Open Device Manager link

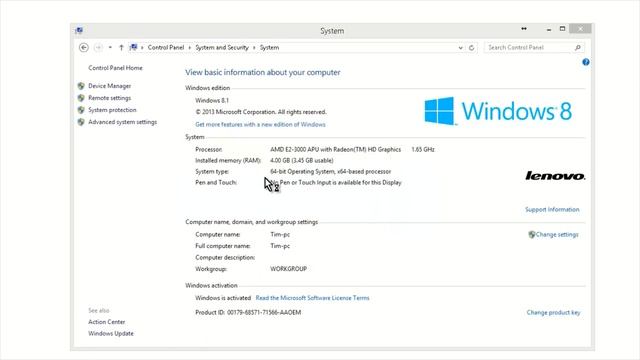[x=109, y=86]
